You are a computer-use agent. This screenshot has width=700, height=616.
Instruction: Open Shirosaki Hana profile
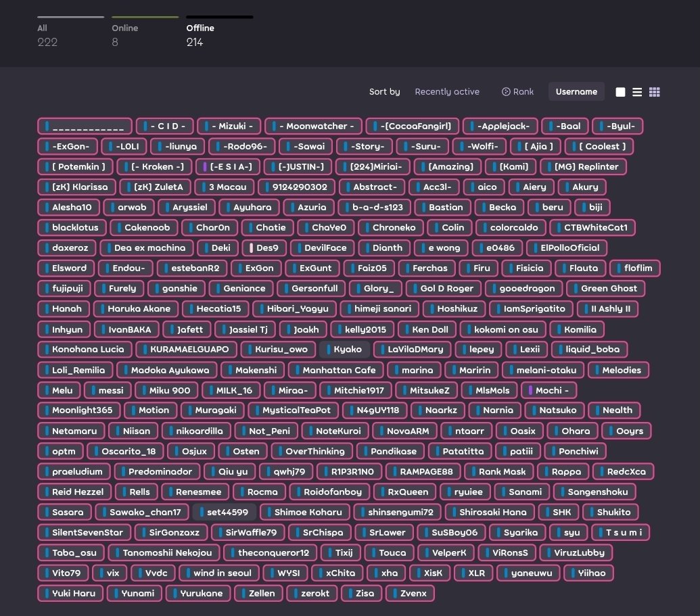[x=490, y=513]
